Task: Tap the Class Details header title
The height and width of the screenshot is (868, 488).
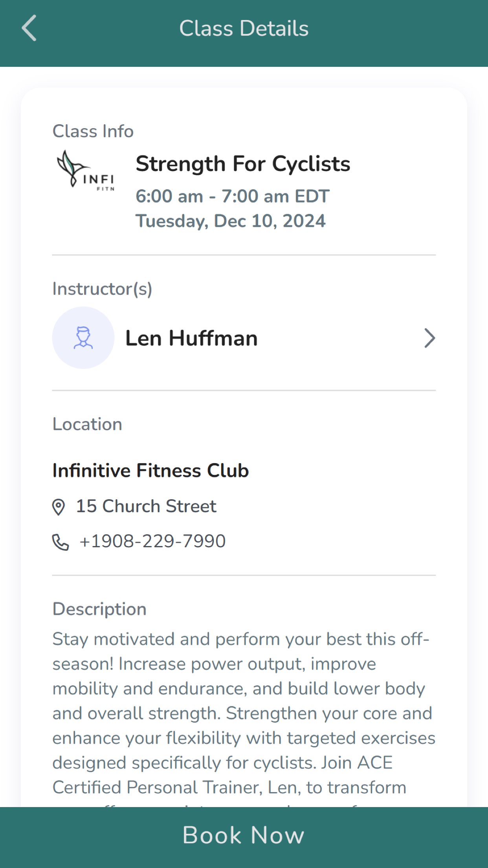Action: coord(244,28)
